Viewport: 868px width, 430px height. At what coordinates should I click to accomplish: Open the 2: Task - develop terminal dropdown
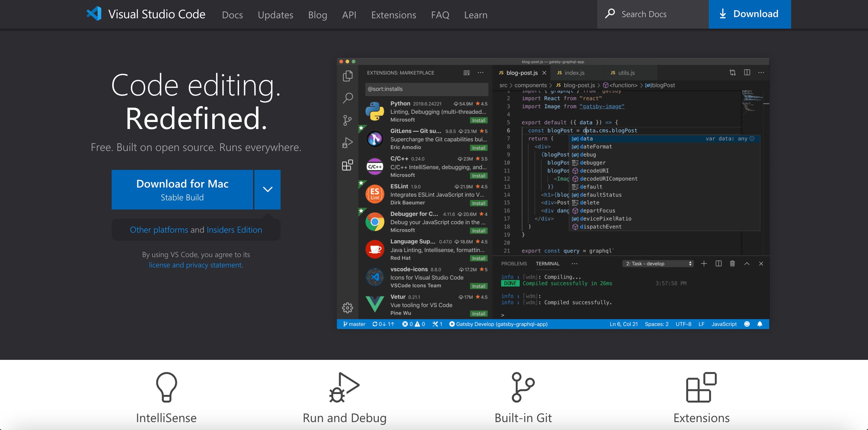point(658,264)
